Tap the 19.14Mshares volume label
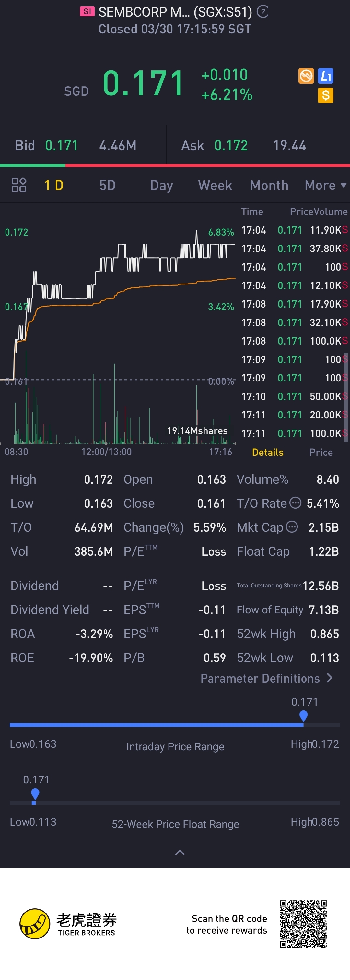This screenshot has height=980, width=350. point(197,431)
